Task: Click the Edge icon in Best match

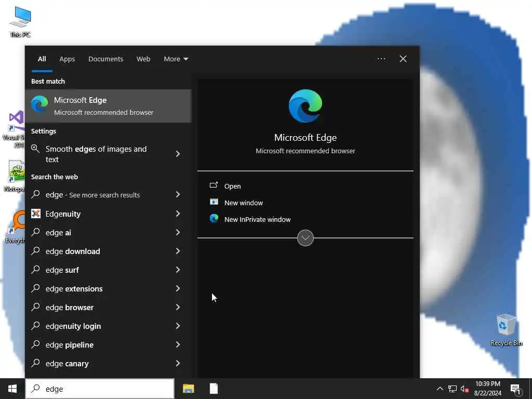Action: (39, 104)
